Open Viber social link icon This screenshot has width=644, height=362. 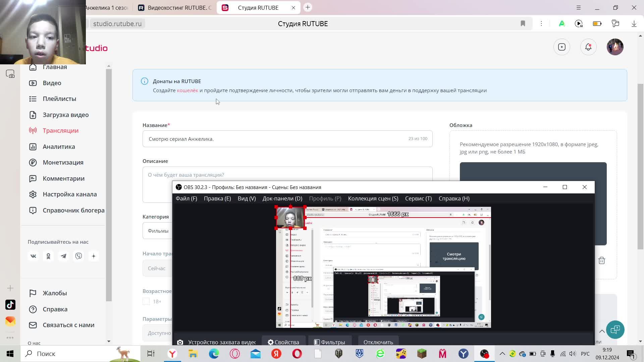coord(78,256)
